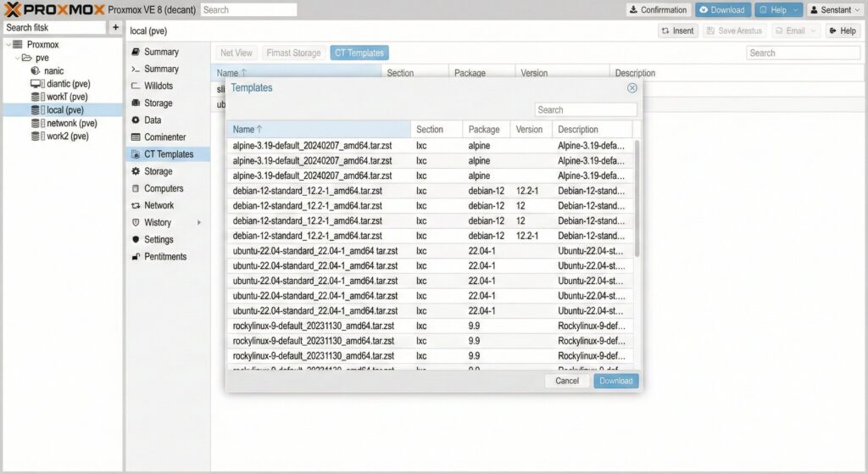This screenshot has width=868, height=474.
Task: Collapse the pve node in tree
Action: click(16, 59)
